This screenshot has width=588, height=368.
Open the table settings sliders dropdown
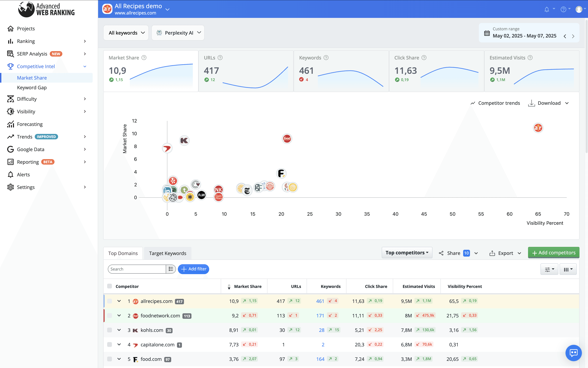tap(549, 269)
